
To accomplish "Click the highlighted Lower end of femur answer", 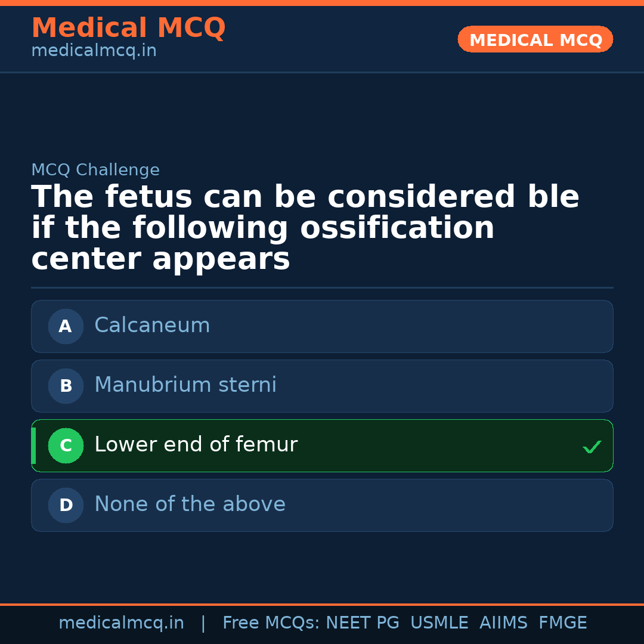I will pyautogui.click(x=322, y=445).
